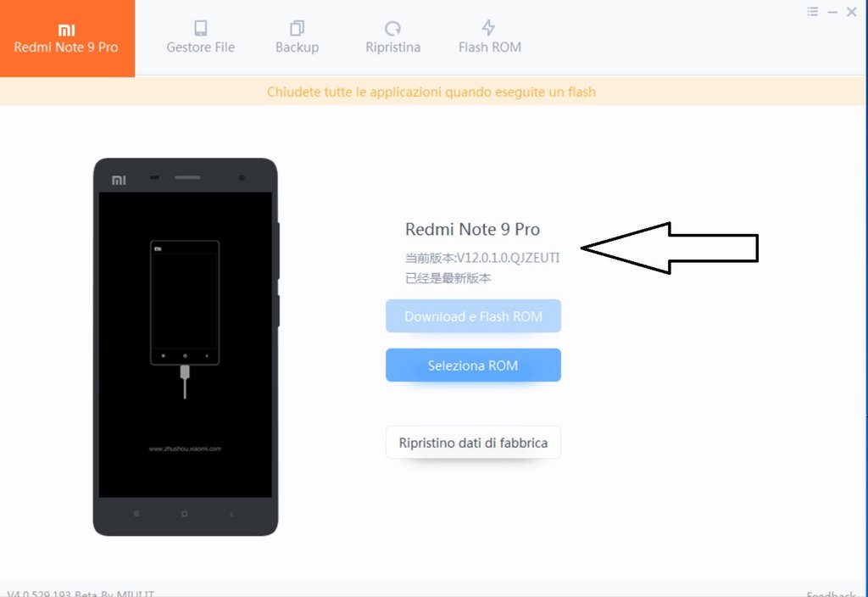Switch to the Gestore File tab label
Image resolution: width=868 pixels, height=597 pixels.
coord(200,47)
